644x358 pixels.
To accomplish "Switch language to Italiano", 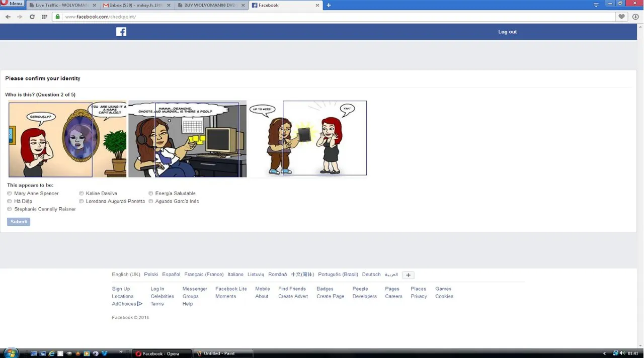I will click(235, 275).
